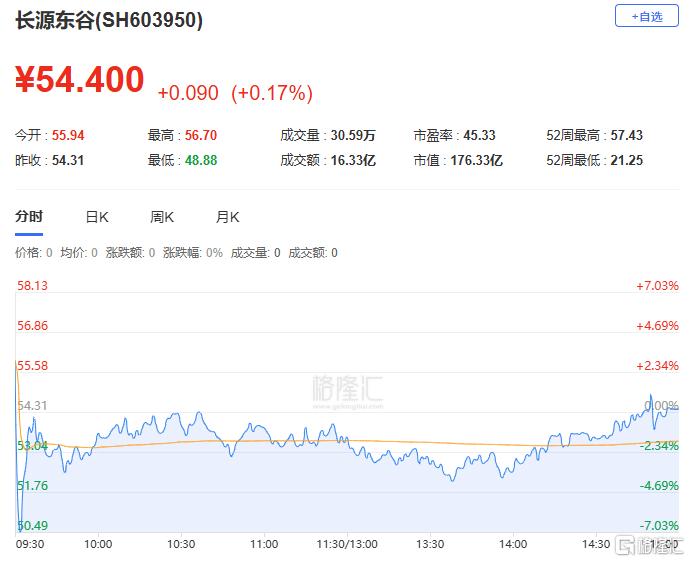Image resolution: width=690 pixels, height=562 pixels.
Task: Click the 55.58 price axis label
Action: [32, 365]
